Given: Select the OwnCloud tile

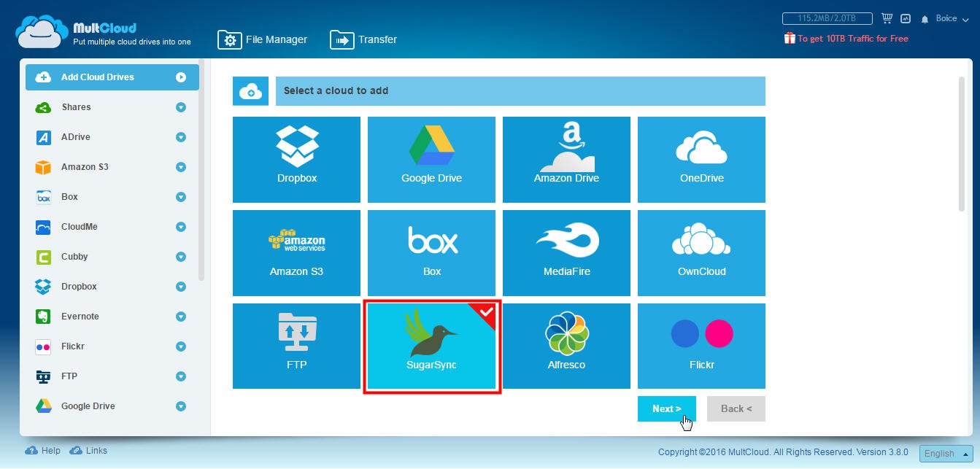Looking at the screenshot, I should click(701, 253).
